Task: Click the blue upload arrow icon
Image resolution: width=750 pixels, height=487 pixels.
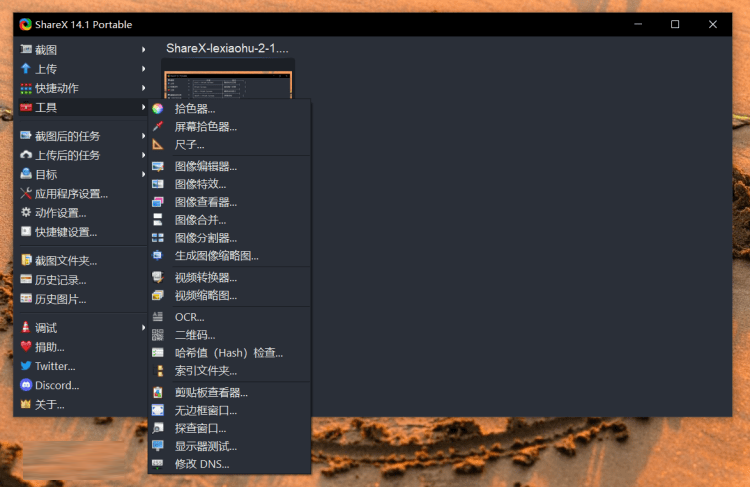Action: [26, 68]
